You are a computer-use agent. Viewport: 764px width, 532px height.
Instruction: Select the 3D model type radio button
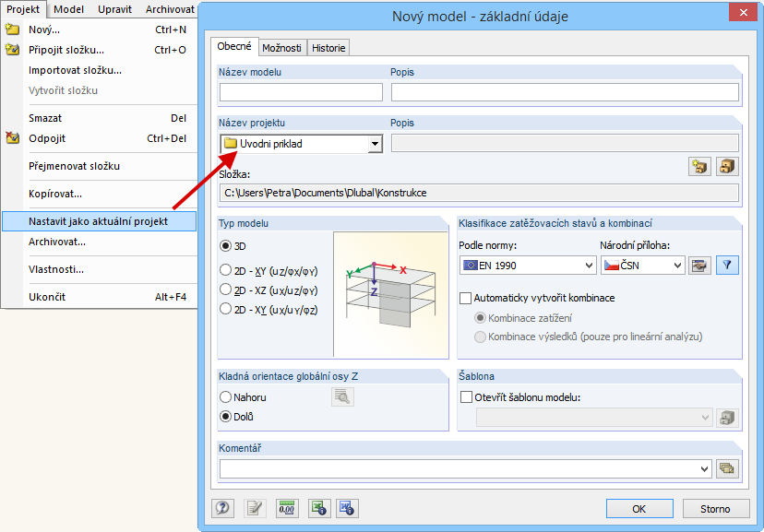point(225,246)
